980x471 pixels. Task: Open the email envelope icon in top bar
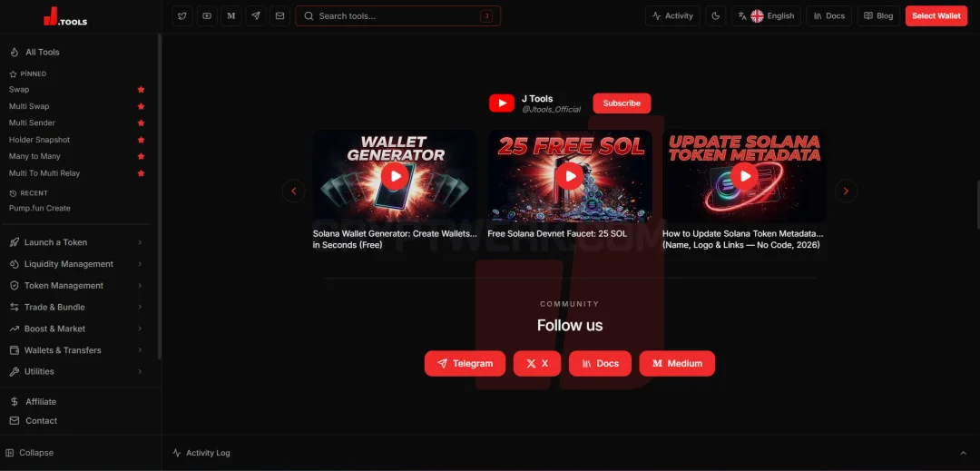point(280,15)
